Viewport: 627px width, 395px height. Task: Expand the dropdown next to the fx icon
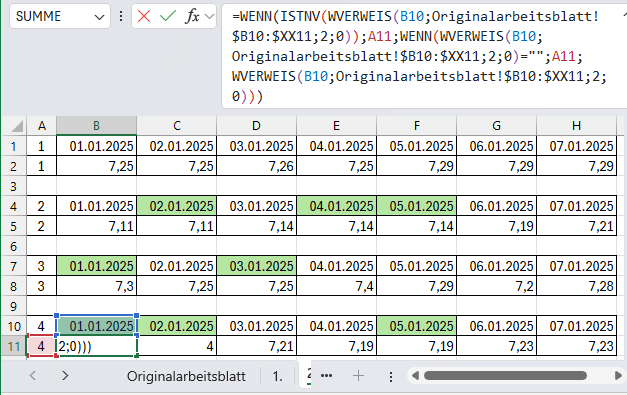point(209,16)
